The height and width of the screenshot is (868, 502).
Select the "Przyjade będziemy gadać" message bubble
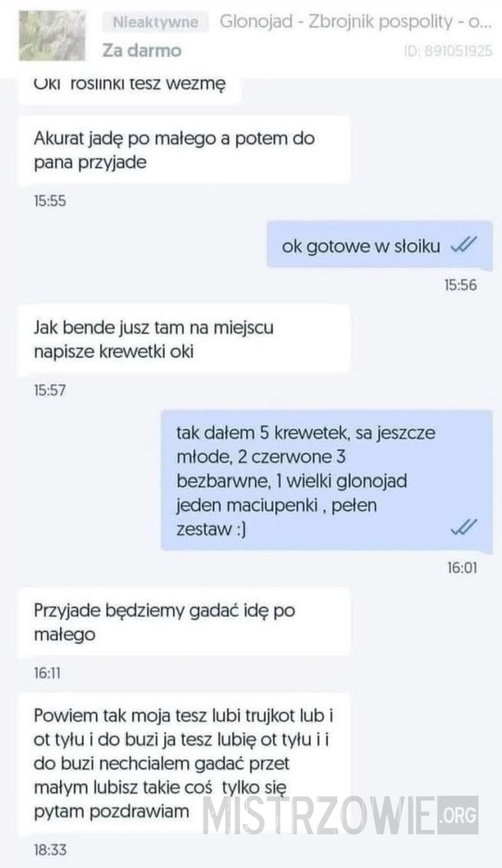pos(184,623)
